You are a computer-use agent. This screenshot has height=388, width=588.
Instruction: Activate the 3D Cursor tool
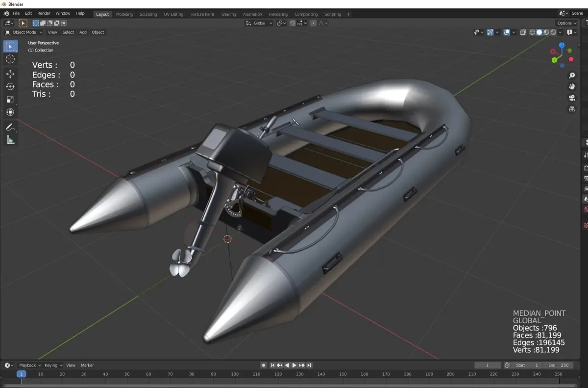tap(10, 59)
